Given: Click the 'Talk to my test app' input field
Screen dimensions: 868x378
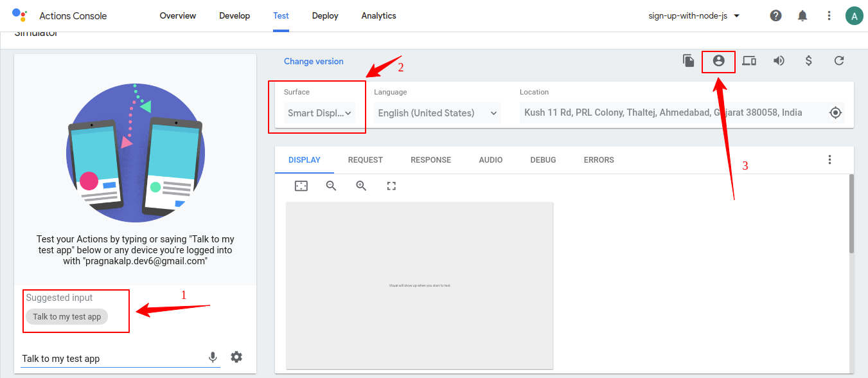Looking at the screenshot, I should tap(96, 358).
